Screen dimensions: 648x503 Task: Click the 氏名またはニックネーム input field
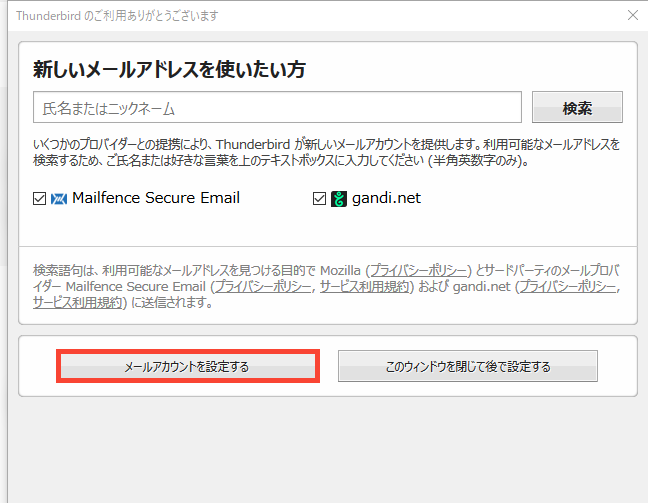(277, 107)
